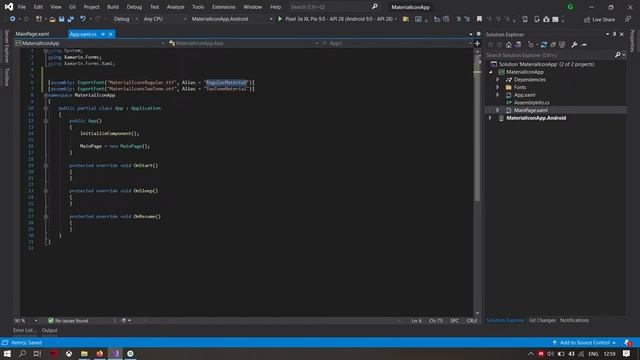Open the MaterialIconApp project scope dropdown

pyautogui.click(x=90, y=43)
